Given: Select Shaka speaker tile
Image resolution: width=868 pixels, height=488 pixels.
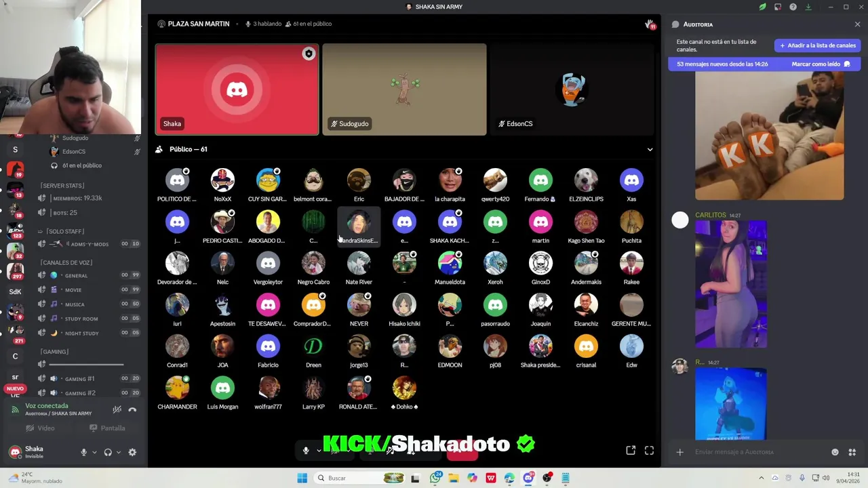Looking at the screenshot, I should point(237,89).
